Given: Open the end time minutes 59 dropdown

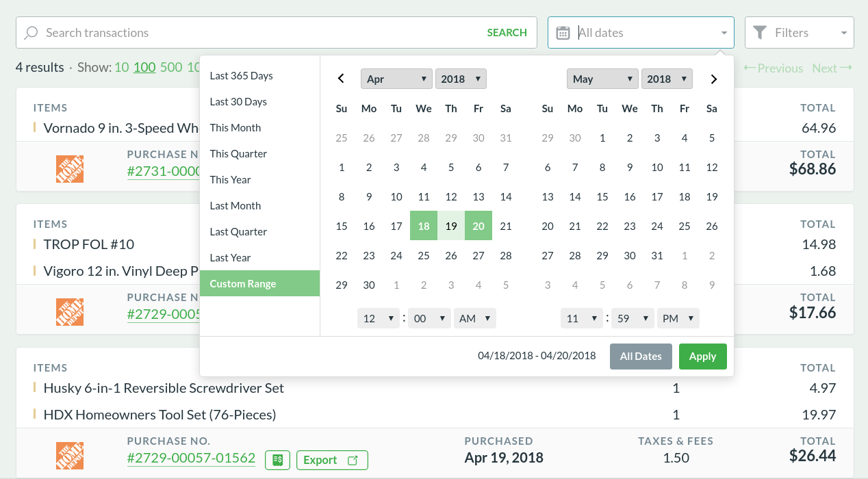Looking at the screenshot, I should (633, 318).
